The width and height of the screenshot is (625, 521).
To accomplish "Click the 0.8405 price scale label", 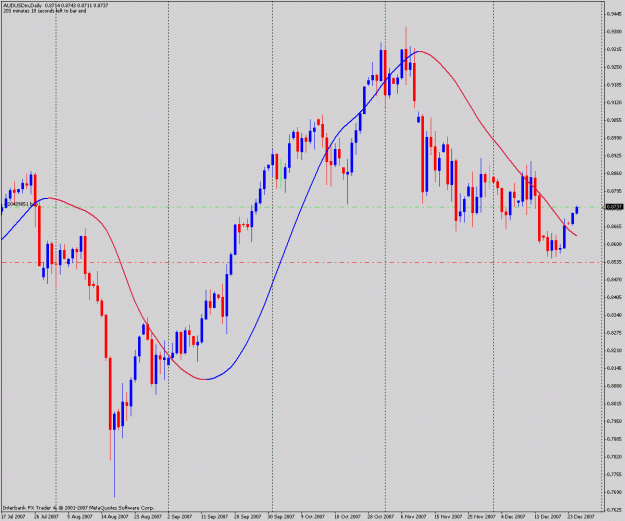I will 614,297.
